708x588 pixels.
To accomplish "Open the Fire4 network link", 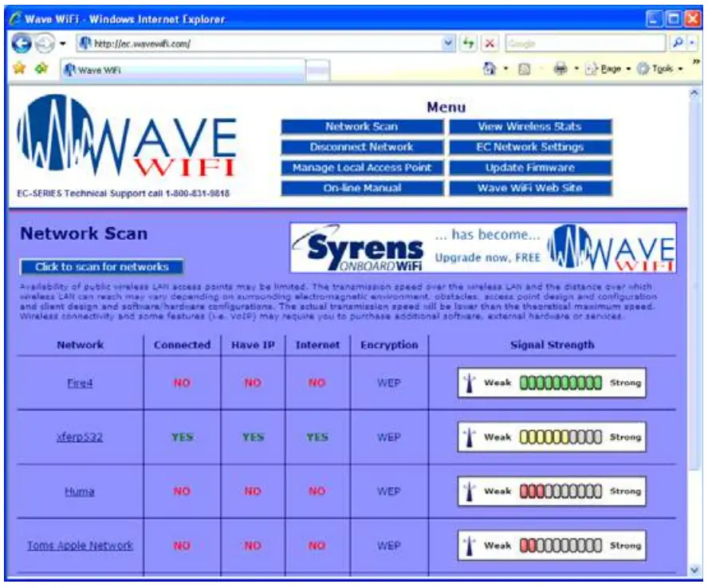I will pyautogui.click(x=81, y=382).
